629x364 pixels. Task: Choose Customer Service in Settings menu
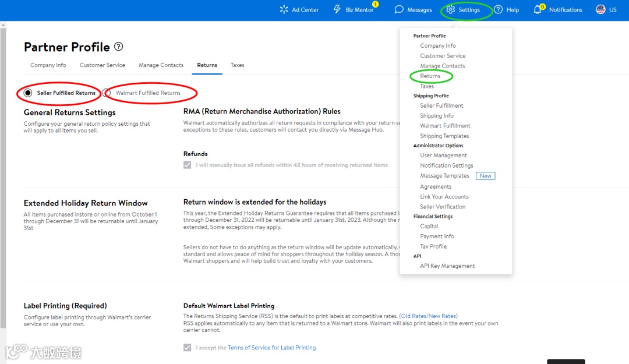443,56
